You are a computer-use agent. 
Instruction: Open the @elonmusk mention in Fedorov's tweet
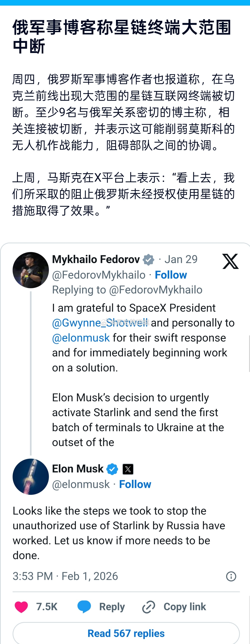(81, 338)
